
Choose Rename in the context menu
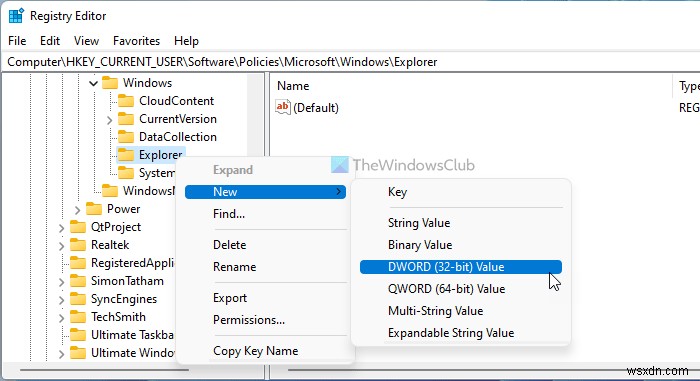265,267
